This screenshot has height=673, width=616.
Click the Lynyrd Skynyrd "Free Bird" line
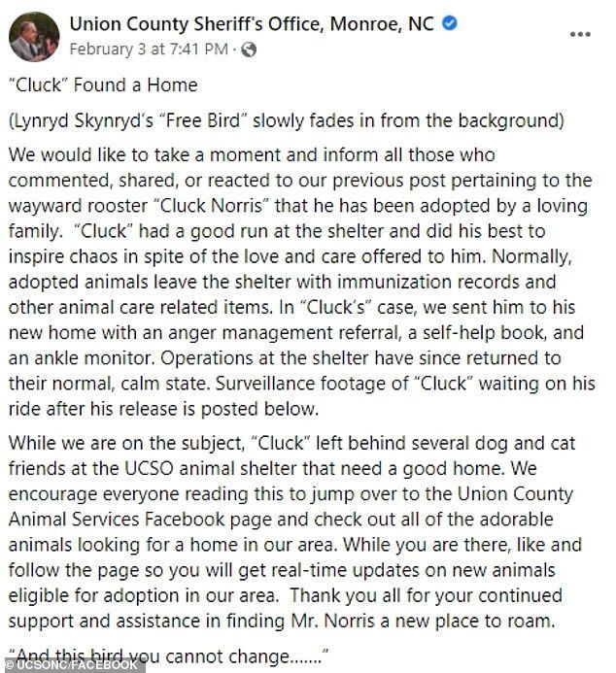272,121
